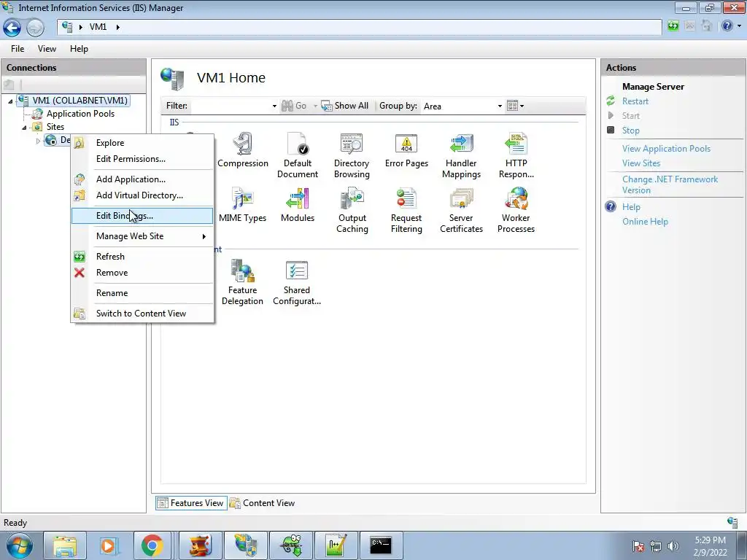
Task: Click Online Help link
Action: [645, 222]
